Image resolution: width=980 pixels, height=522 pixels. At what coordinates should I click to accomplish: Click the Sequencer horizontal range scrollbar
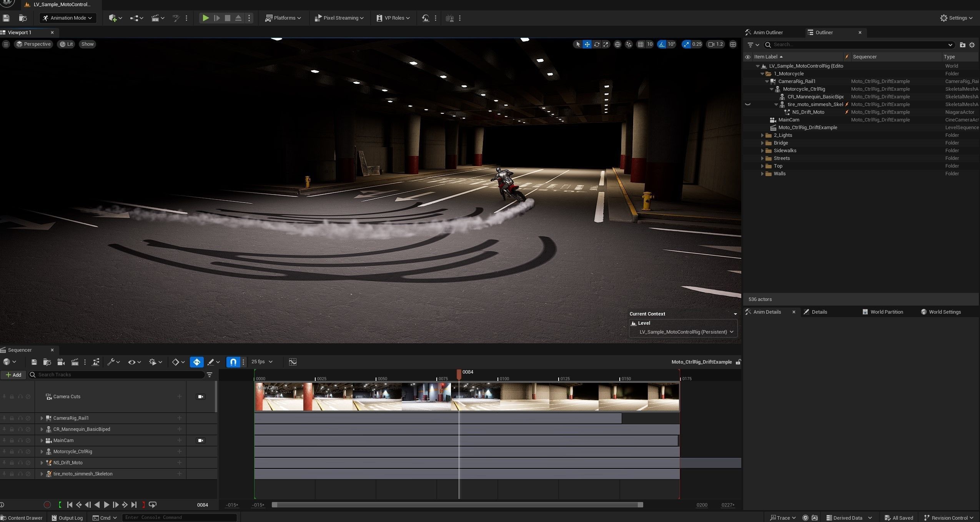point(457,505)
